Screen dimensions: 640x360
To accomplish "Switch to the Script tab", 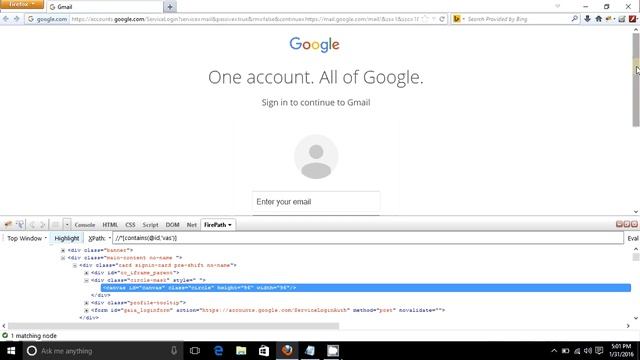I will tap(150, 225).
